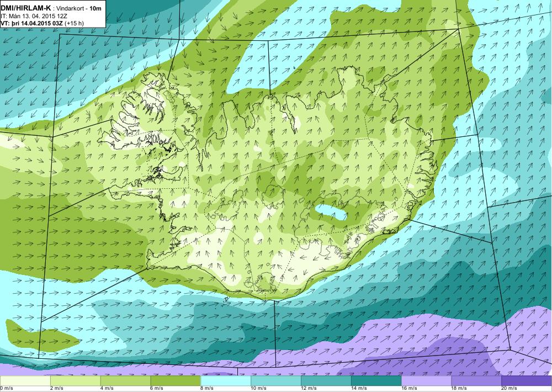
Task: Click the aqua 10–12 m/s legend swatch
Action: (276, 381)
